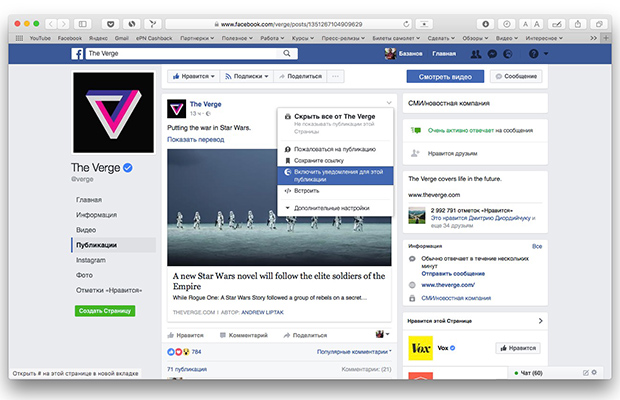The image size is (620, 400).
Task: Open Партнерки bookmarks folder
Action: pyautogui.click(x=197, y=38)
